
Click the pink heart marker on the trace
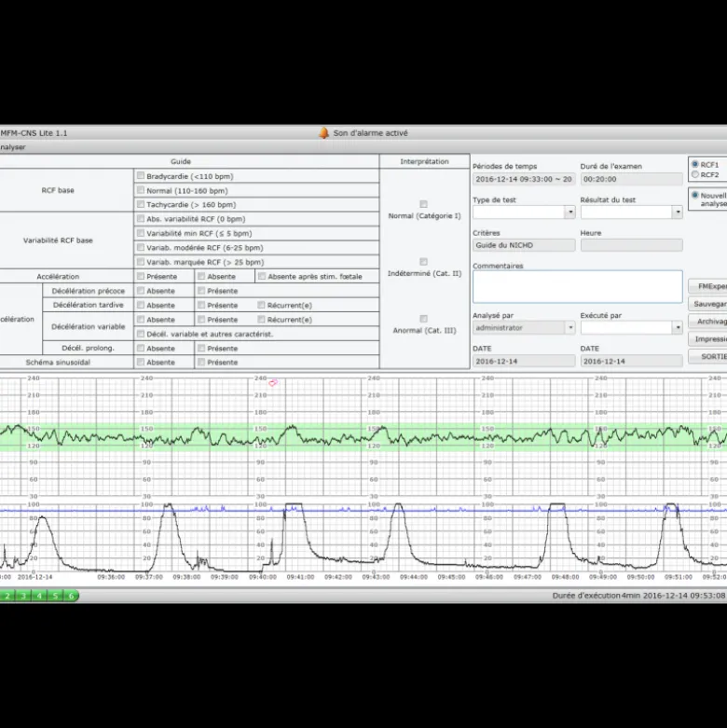click(x=273, y=382)
